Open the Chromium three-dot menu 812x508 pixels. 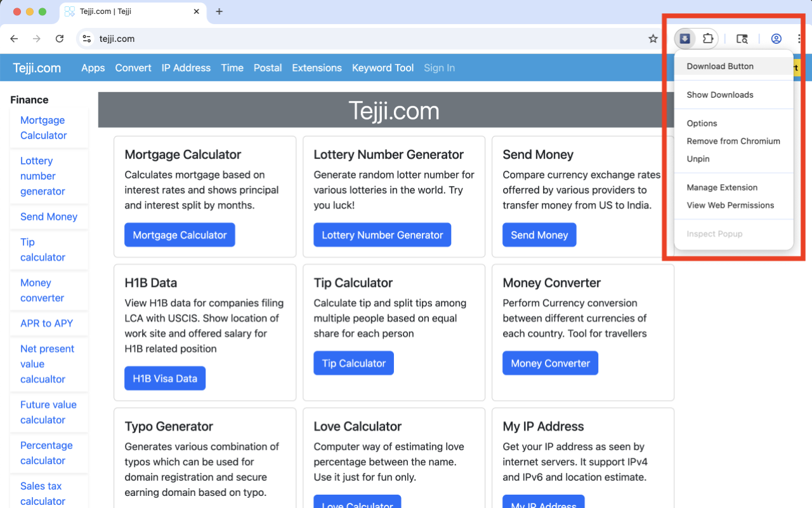(799, 39)
